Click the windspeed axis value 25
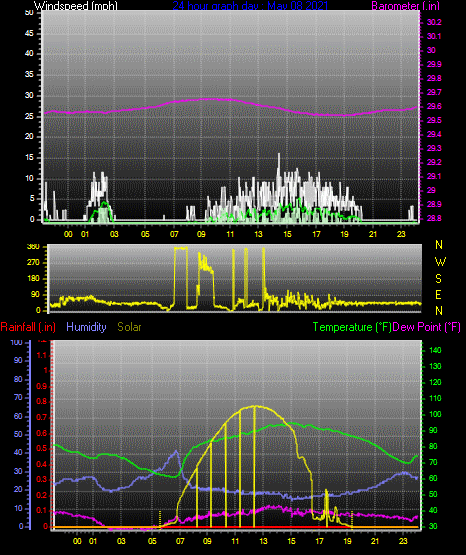 29,116
